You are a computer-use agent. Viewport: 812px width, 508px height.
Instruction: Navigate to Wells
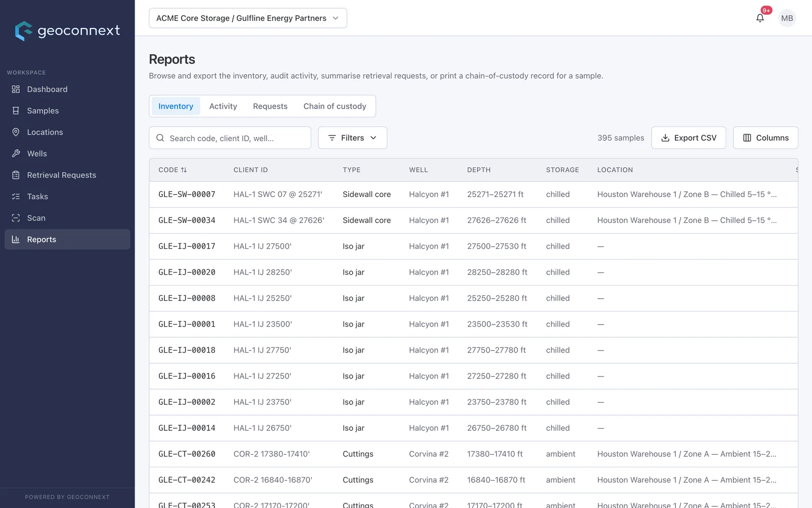[67, 153]
